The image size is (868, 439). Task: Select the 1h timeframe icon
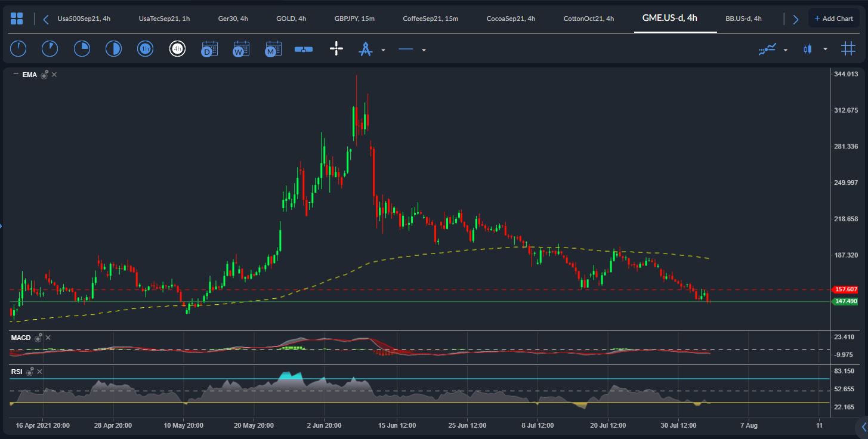click(x=145, y=50)
